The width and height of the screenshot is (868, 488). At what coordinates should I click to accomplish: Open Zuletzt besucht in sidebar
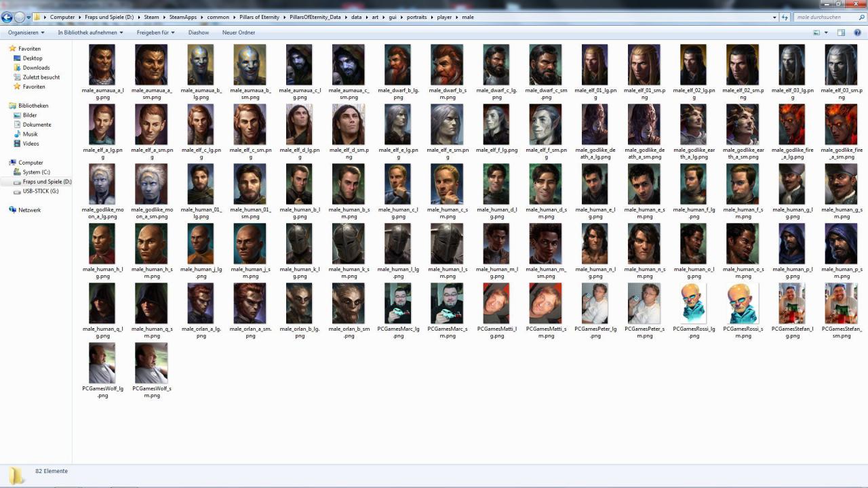(41, 77)
